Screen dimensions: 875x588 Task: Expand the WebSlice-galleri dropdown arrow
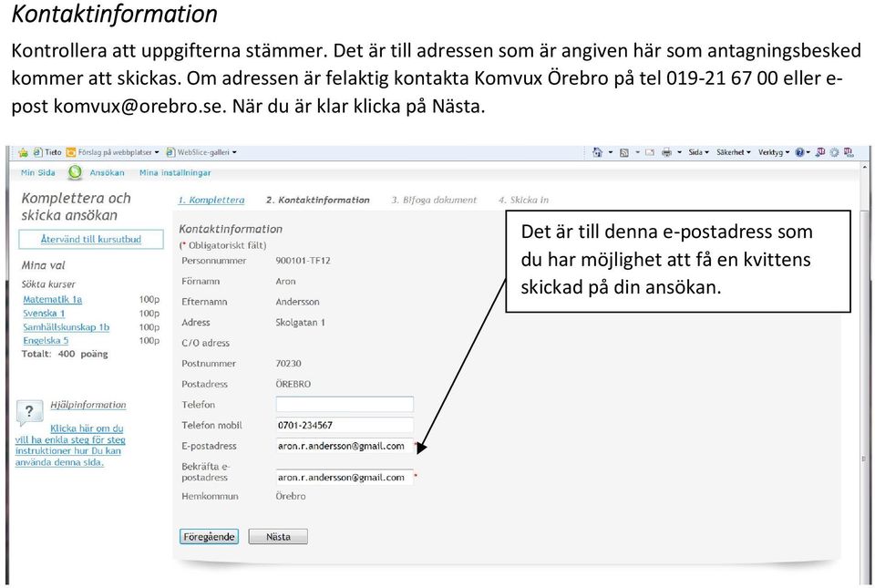[234, 152]
